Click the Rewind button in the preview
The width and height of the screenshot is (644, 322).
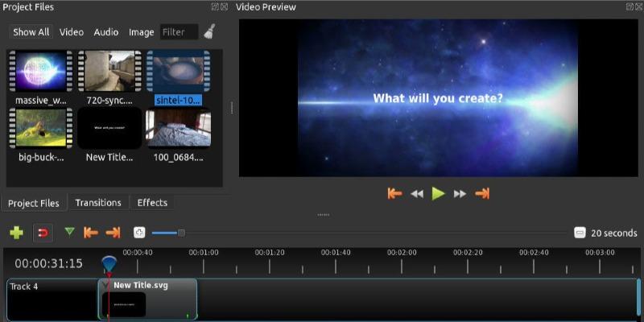(x=417, y=193)
